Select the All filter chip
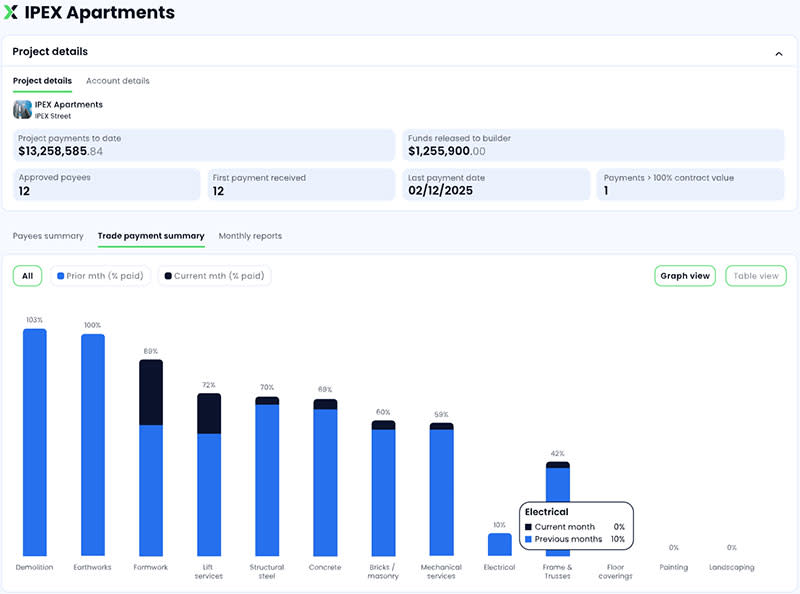Screen dimensions: 800x594 pyautogui.click(x=28, y=276)
